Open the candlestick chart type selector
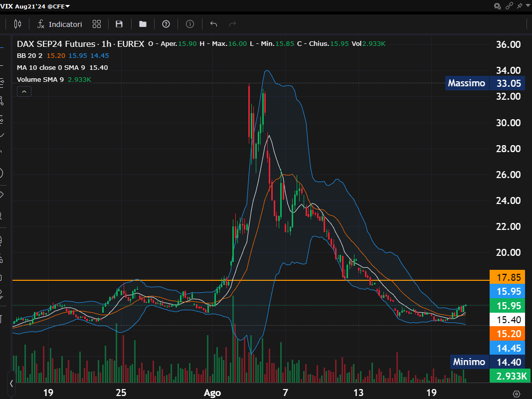This screenshot has width=532, height=399. (18, 24)
